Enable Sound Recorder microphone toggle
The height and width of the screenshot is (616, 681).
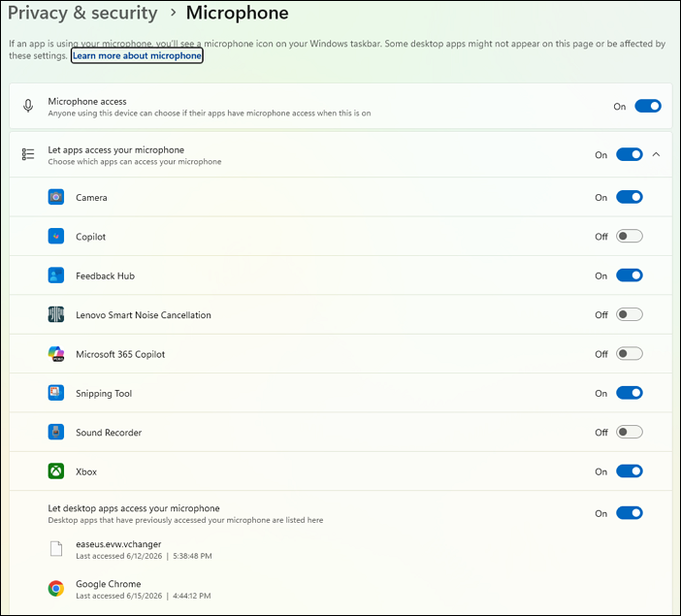click(630, 432)
